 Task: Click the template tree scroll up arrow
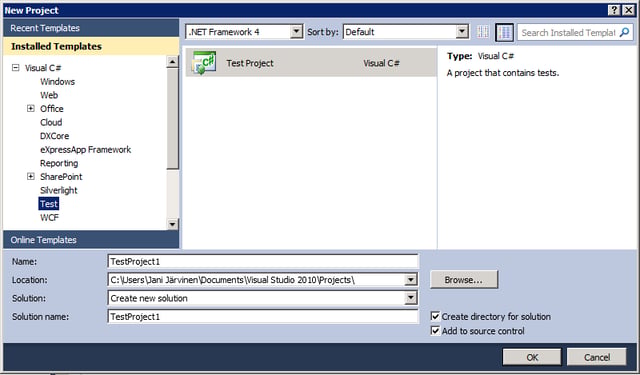coord(172,62)
